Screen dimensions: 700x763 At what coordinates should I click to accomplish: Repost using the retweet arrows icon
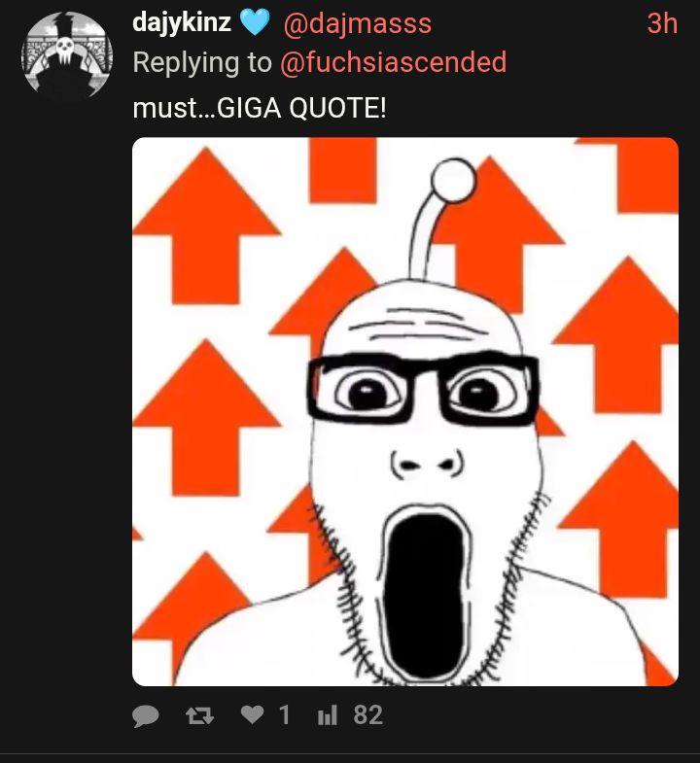click(200, 715)
